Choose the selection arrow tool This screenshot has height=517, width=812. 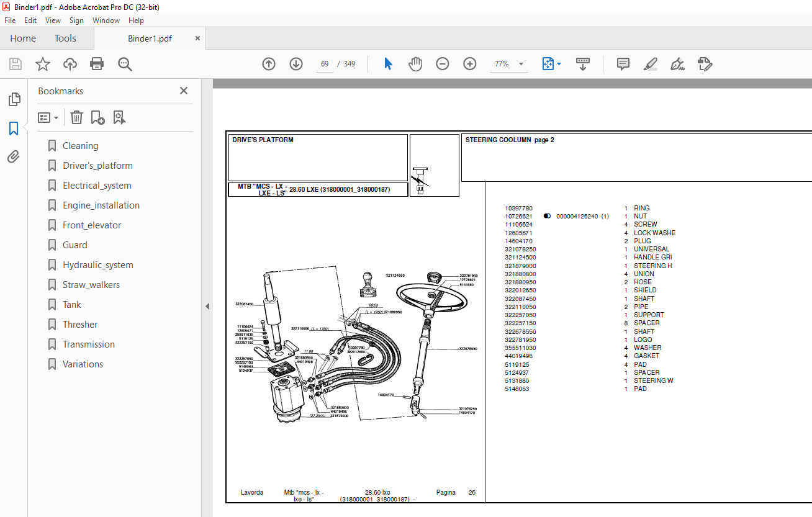[388, 64]
